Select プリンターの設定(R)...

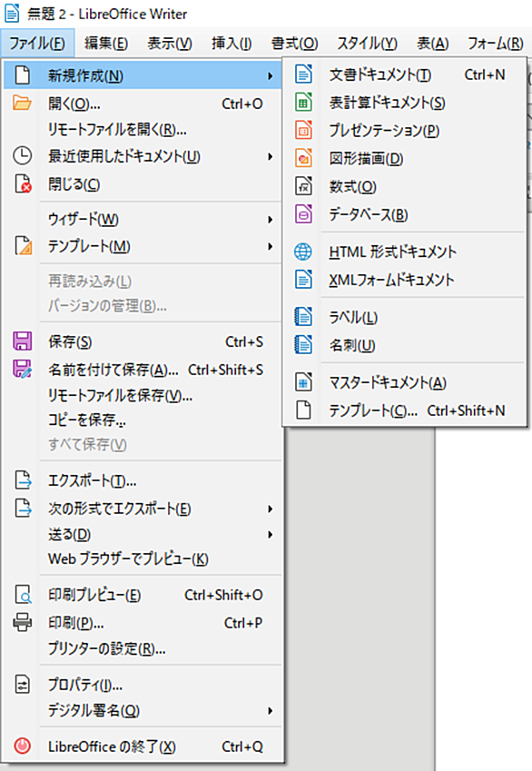(143, 649)
